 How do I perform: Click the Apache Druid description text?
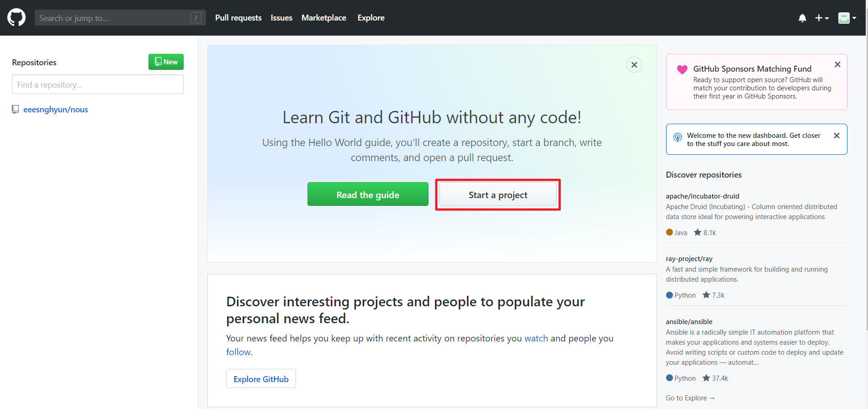pos(752,212)
